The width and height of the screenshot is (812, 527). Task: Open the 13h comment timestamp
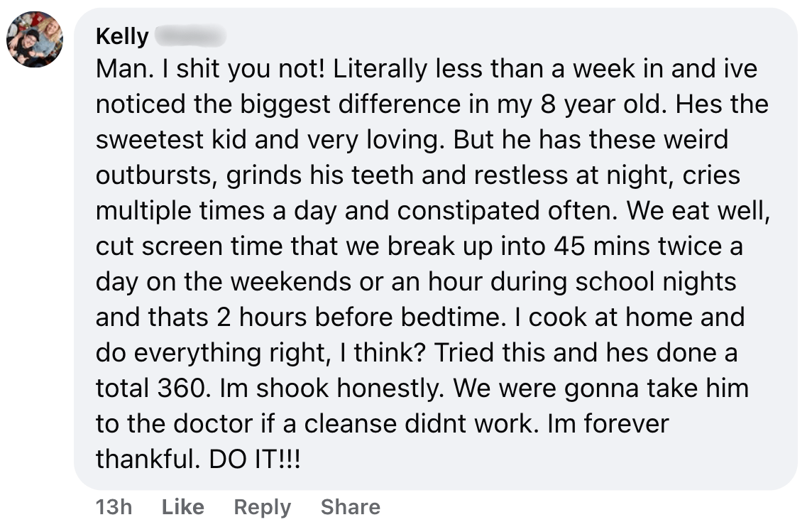point(114,506)
